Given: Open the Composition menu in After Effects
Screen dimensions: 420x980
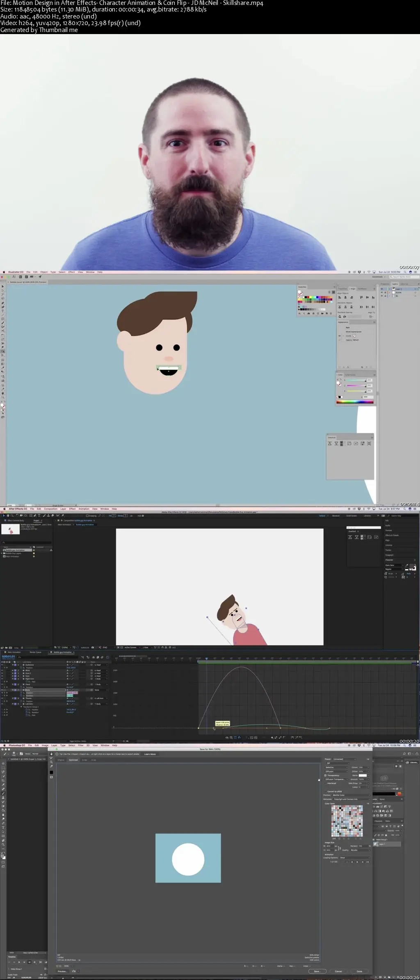Looking at the screenshot, I should [x=50, y=509].
